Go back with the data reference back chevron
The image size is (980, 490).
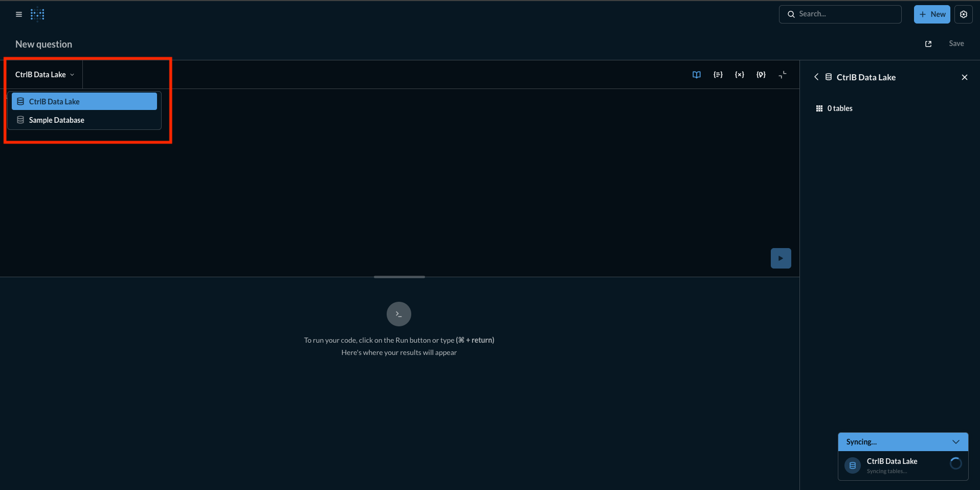click(816, 77)
